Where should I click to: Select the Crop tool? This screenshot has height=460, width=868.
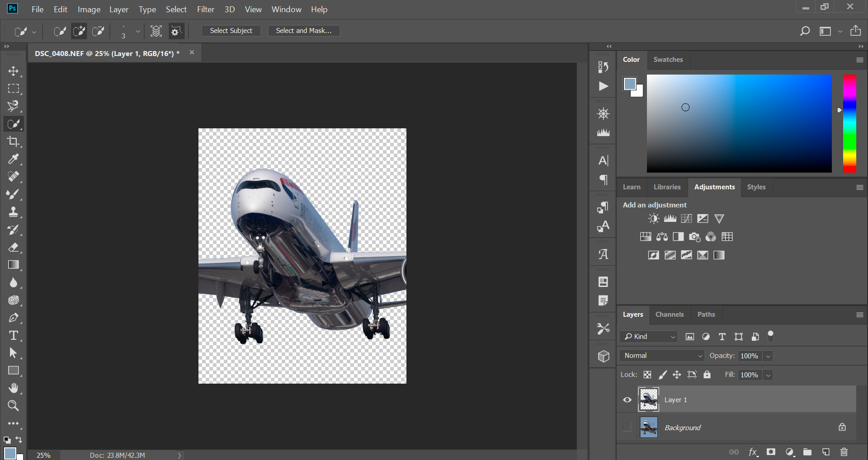[14, 141]
